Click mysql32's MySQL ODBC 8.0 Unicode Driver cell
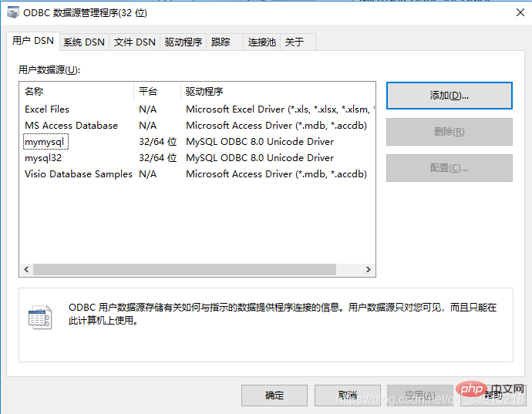This screenshot has width=532, height=414. coord(260,158)
